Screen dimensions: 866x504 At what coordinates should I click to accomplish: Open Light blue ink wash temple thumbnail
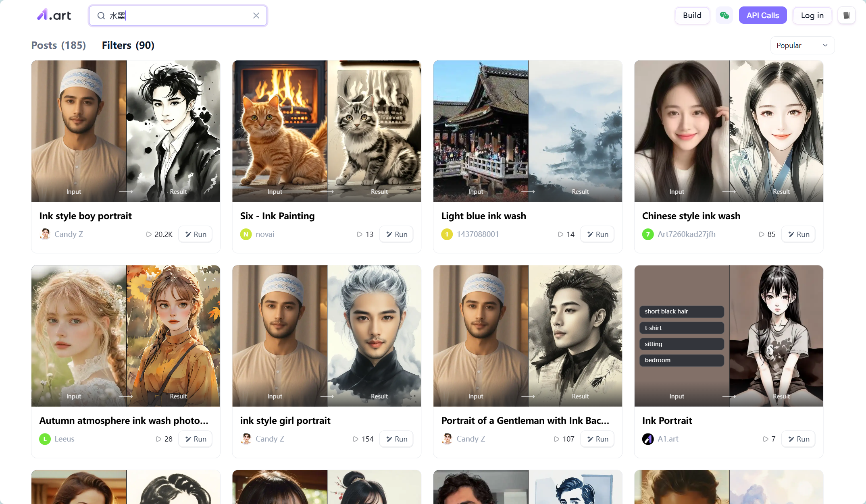(528, 131)
